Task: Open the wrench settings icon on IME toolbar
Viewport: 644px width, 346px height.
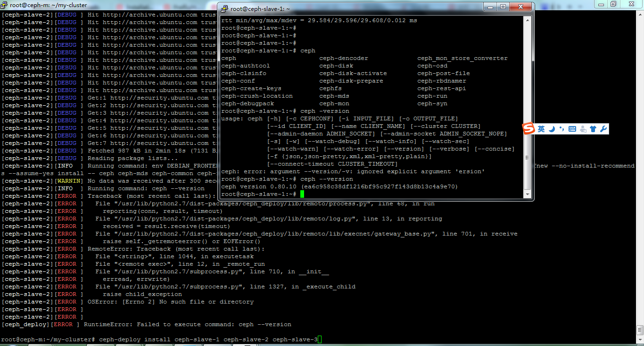Action: pyautogui.click(x=603, y=129)
